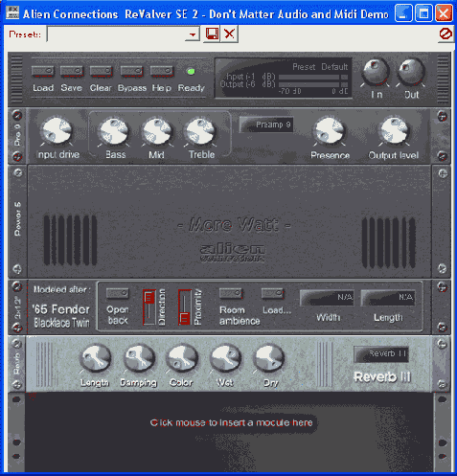Viewport: 457px width, 476px height.
Task: Click the Direction slider
Action: coord(149,307)
